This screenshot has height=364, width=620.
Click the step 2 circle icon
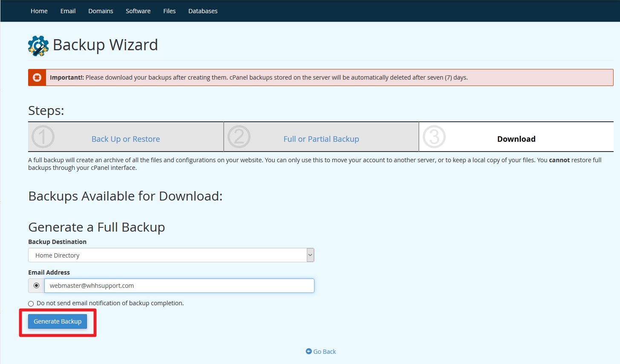[239, 137]
